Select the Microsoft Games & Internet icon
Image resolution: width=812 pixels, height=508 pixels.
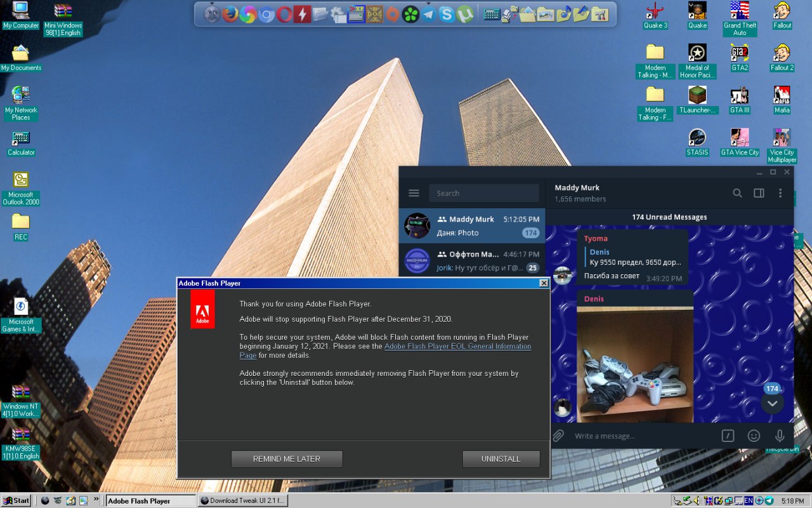(x=21, y=315)
